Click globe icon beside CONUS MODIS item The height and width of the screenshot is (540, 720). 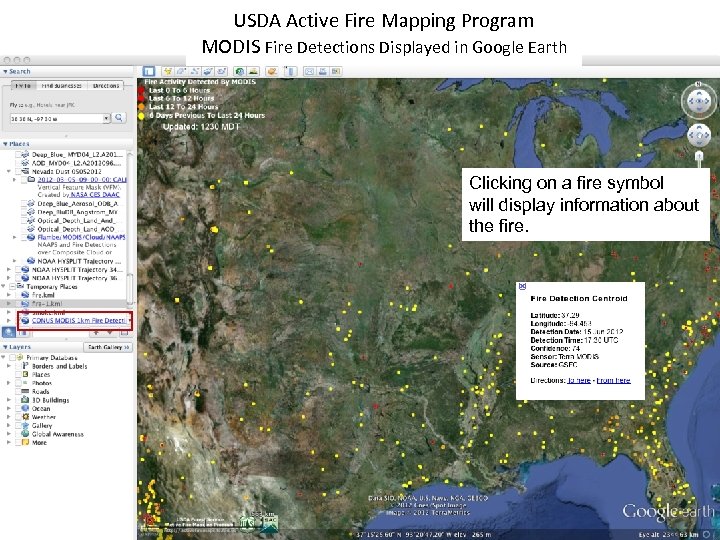click(25, 321)
